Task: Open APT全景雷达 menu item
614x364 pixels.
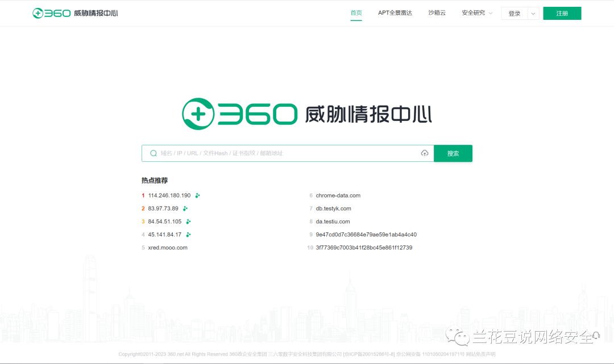Action: 395,13
